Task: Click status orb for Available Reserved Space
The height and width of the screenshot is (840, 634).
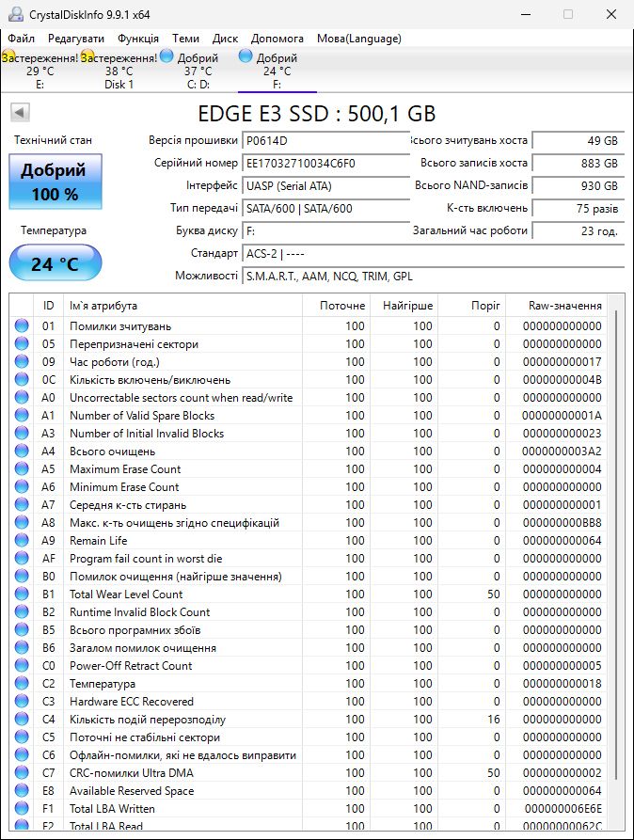Action: click(22, 790)
